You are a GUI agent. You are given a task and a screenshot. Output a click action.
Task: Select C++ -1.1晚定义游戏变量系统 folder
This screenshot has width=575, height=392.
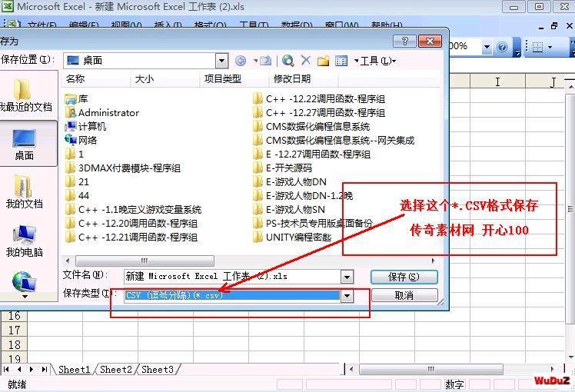click(134, 209)
